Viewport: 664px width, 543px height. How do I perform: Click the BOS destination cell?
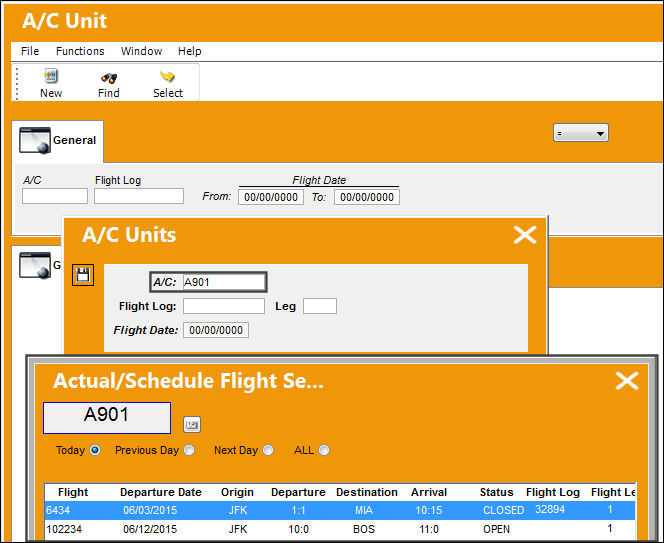pos(364,529)
